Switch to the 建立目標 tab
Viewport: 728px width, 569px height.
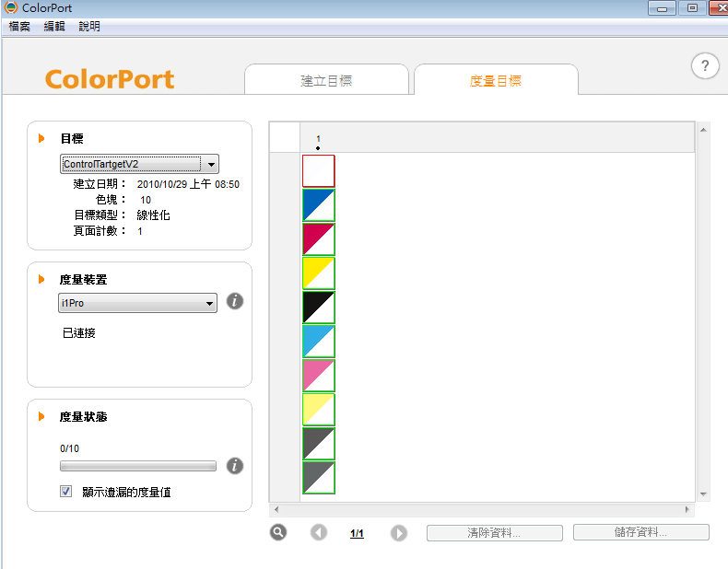click(326, 80)
